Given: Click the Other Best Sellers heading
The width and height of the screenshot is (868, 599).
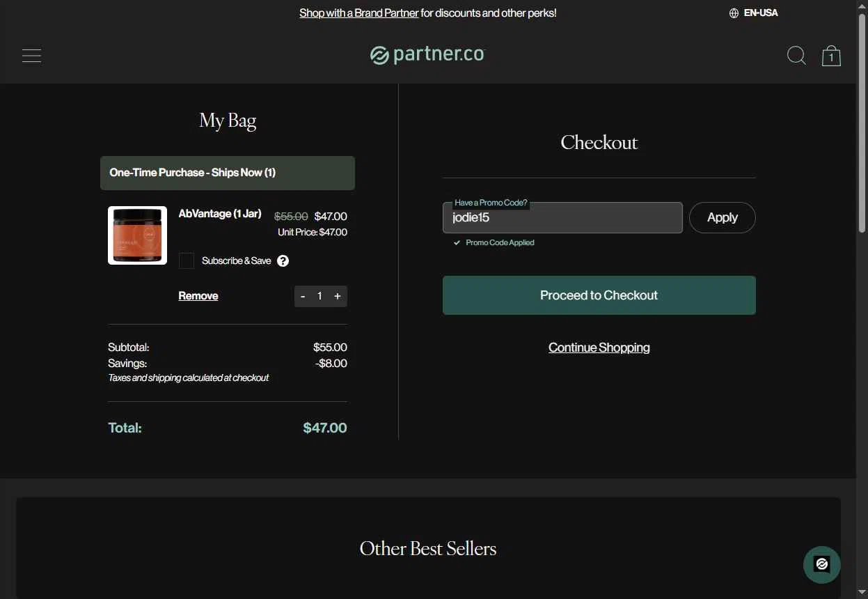Looking at the screenshot, I should pos(428,549).
